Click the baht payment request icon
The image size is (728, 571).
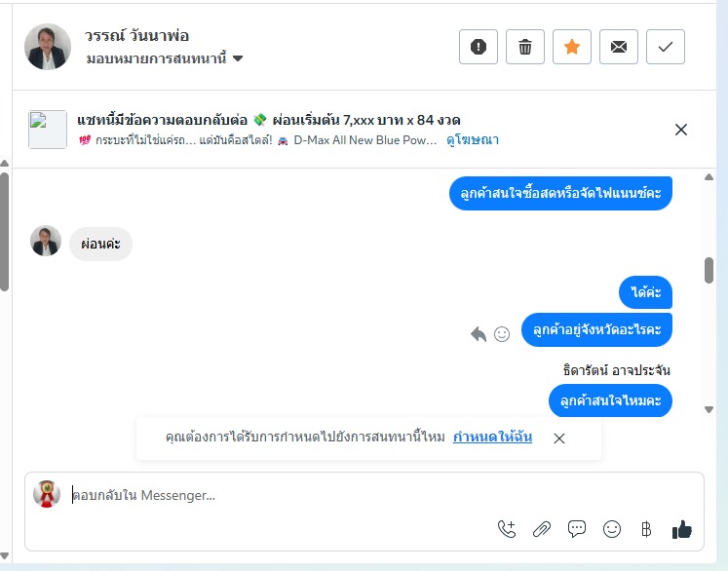645,529
